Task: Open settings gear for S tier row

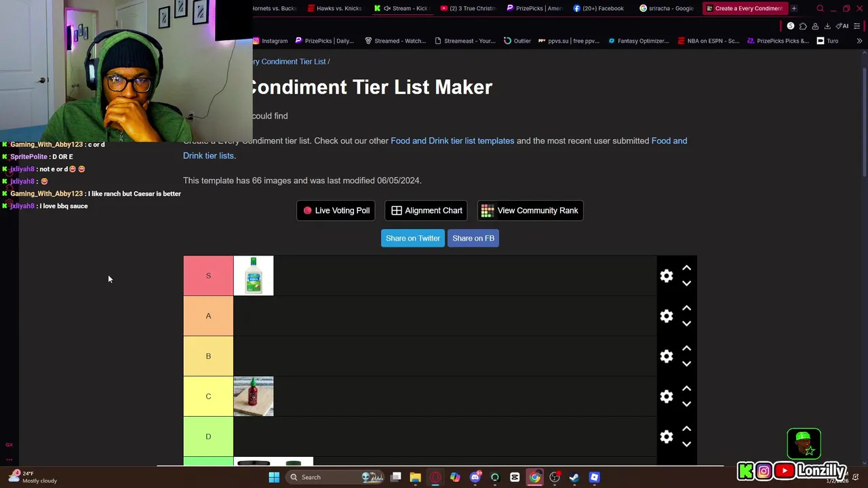Action: [667, 276]
